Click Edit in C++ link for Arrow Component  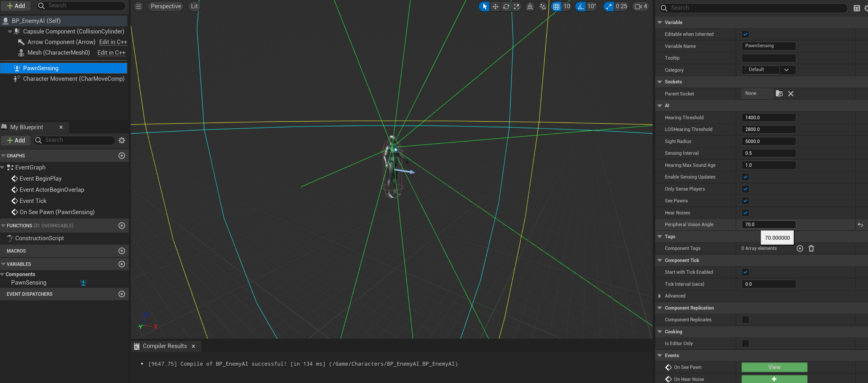[x=113, y=42]
